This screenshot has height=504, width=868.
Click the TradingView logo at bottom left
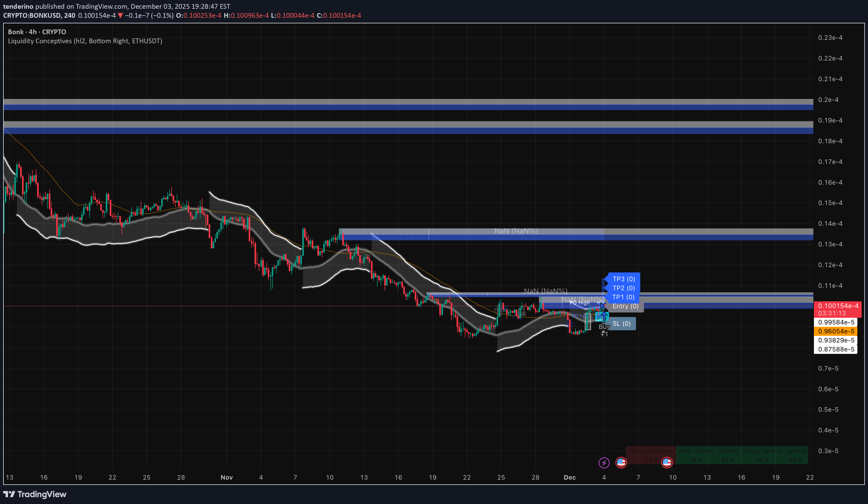[34, 494]
